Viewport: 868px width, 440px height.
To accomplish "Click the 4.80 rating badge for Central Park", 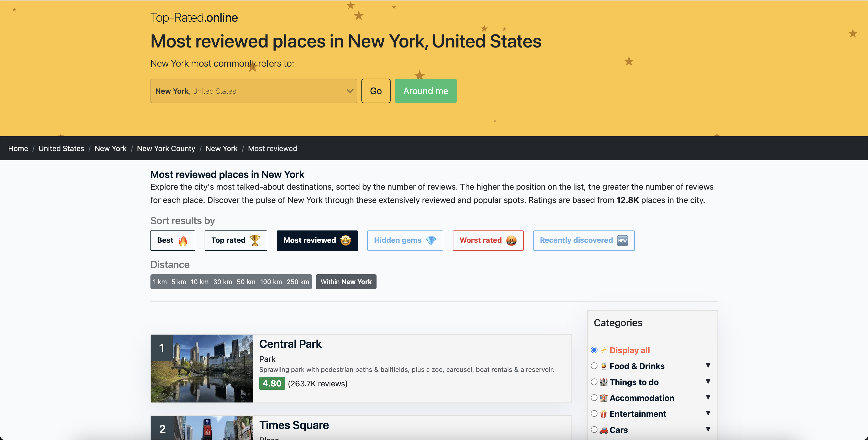I will pos(272,383).
